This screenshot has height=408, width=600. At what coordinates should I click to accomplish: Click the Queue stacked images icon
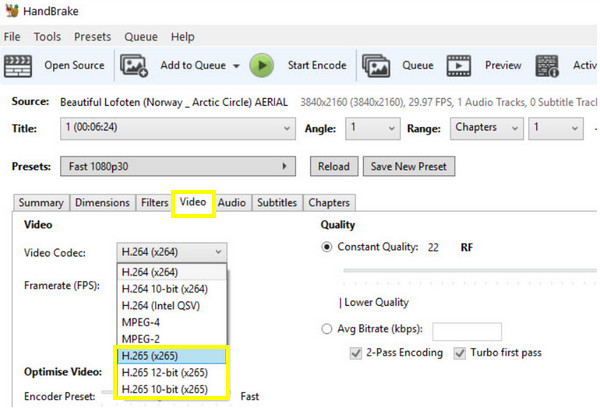[376, 66]
